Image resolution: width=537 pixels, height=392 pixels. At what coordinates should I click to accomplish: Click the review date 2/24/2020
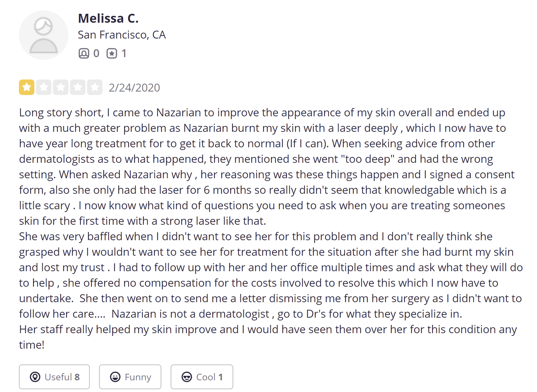click(134, 88)
